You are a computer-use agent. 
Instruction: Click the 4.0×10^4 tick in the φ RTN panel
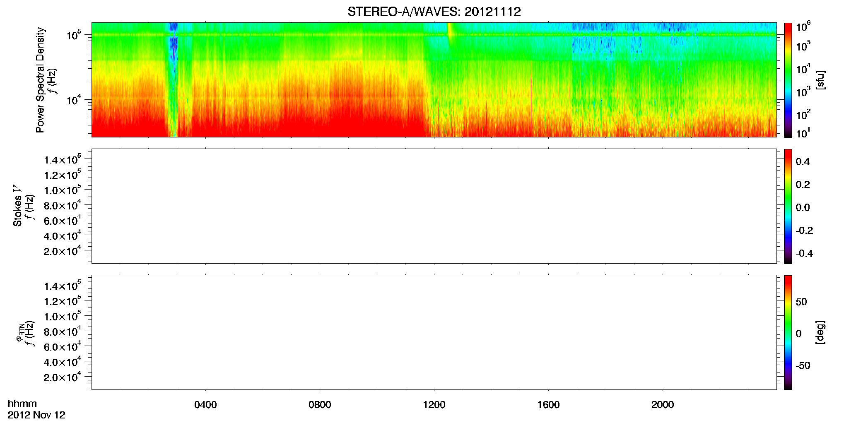[x=63, y=362]
